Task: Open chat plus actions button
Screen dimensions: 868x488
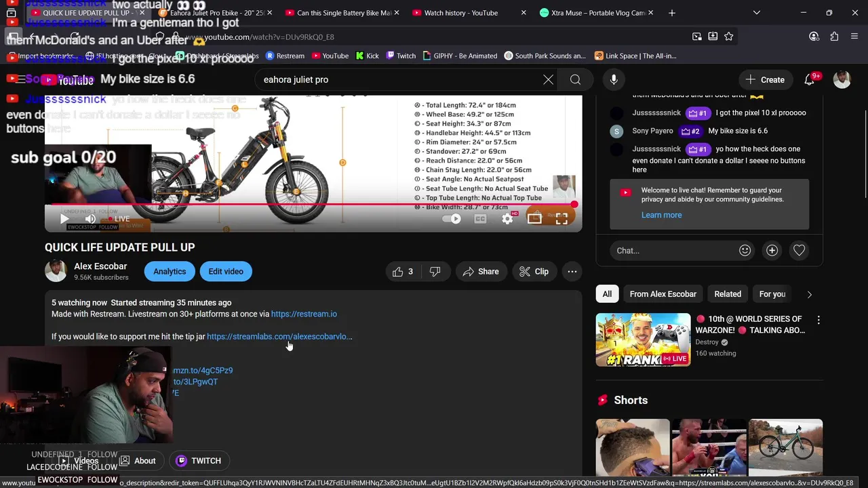Action: coord(772,251)
